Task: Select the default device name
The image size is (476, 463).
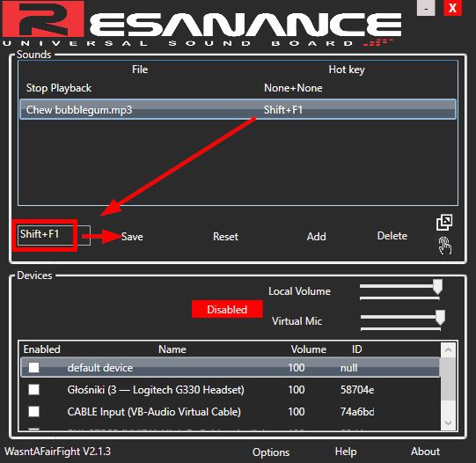Action: pyautogui.click(x=100, y=368)
